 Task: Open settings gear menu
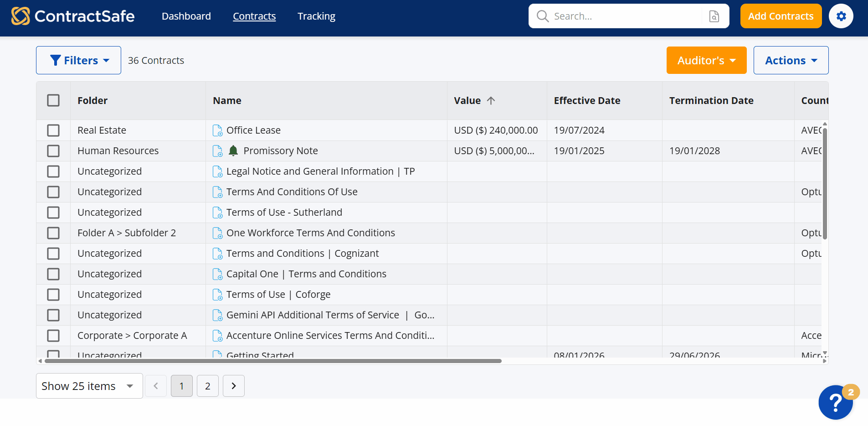(x=841, y=16)
